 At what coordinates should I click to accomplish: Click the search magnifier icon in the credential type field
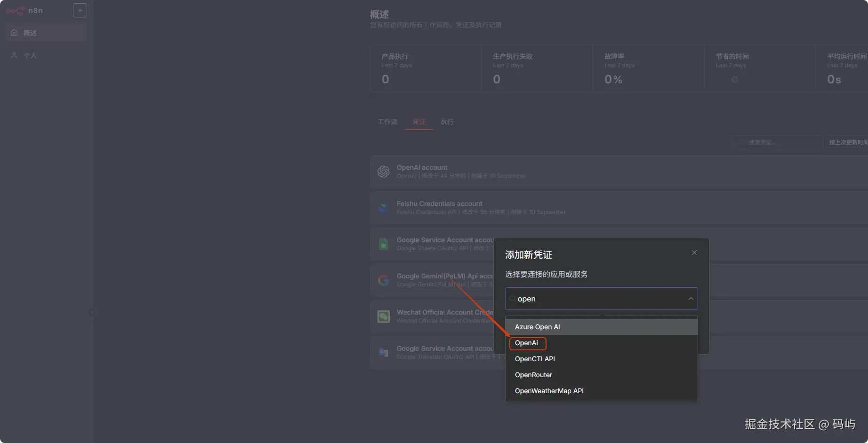point(512,299)
